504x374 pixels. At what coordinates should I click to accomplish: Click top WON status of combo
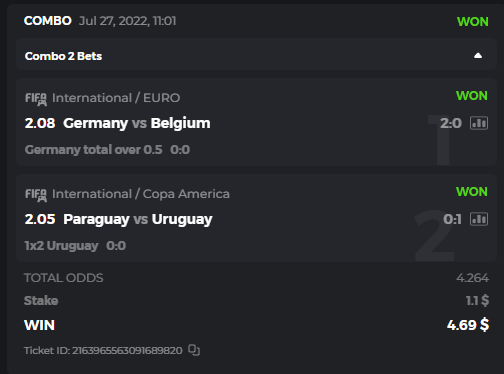click(x=473, y=22)
